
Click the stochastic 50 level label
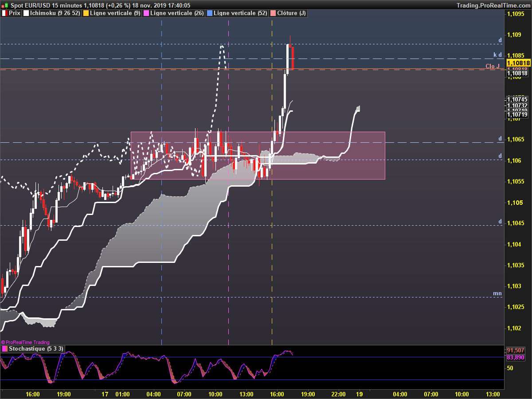point(510,368)
